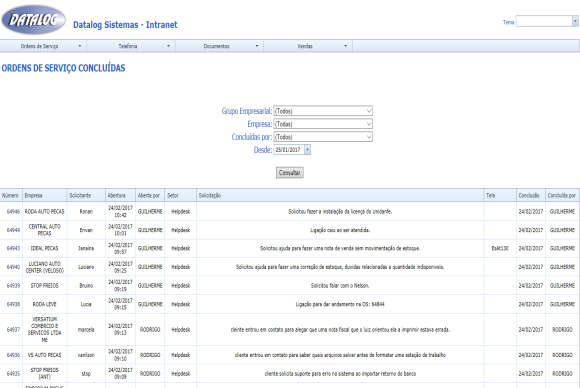The image size is (580, 388).
Task: Click request 'Solicitou falar com o Nelson'
Action: (x=340, y=286)
